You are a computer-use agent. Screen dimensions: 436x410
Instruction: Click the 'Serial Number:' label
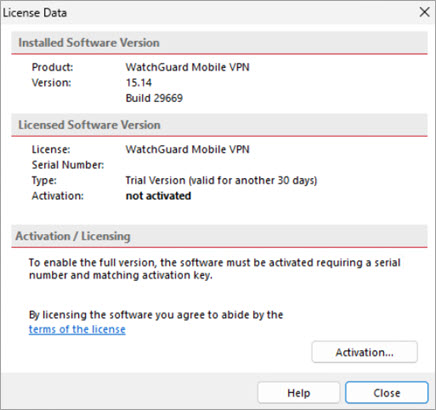pos(68,165)
